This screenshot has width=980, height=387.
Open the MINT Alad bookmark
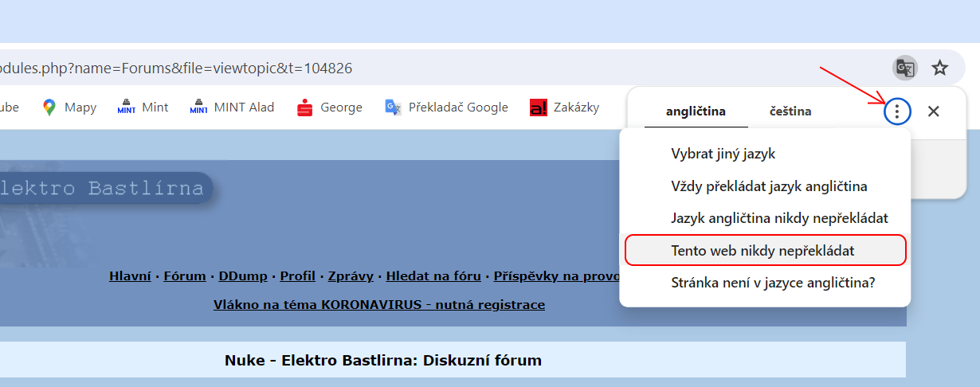tap(233, 107)
